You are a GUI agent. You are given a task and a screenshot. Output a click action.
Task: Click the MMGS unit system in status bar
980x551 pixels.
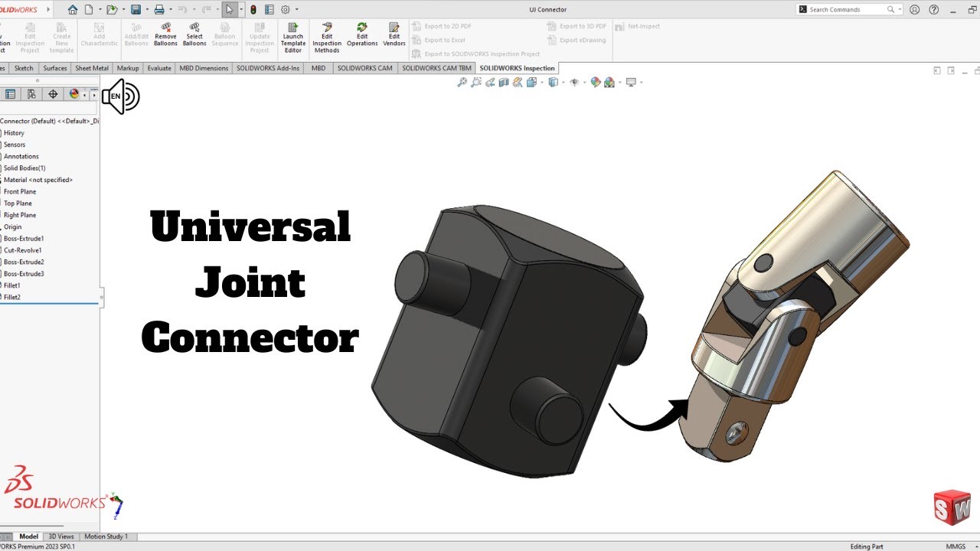click(955, 546)
